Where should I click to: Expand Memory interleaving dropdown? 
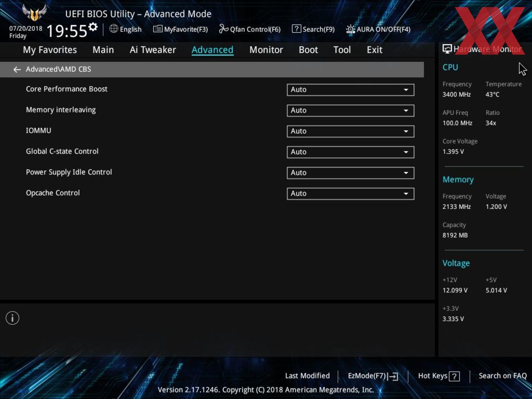350,110
